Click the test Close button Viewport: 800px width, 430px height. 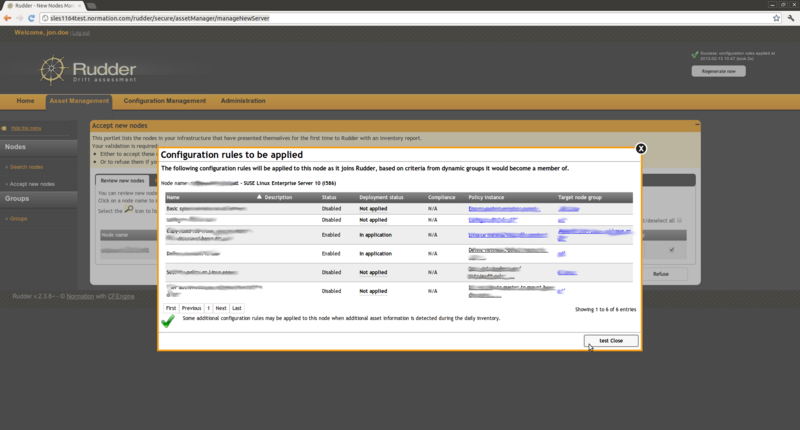[x=611, y=341]
